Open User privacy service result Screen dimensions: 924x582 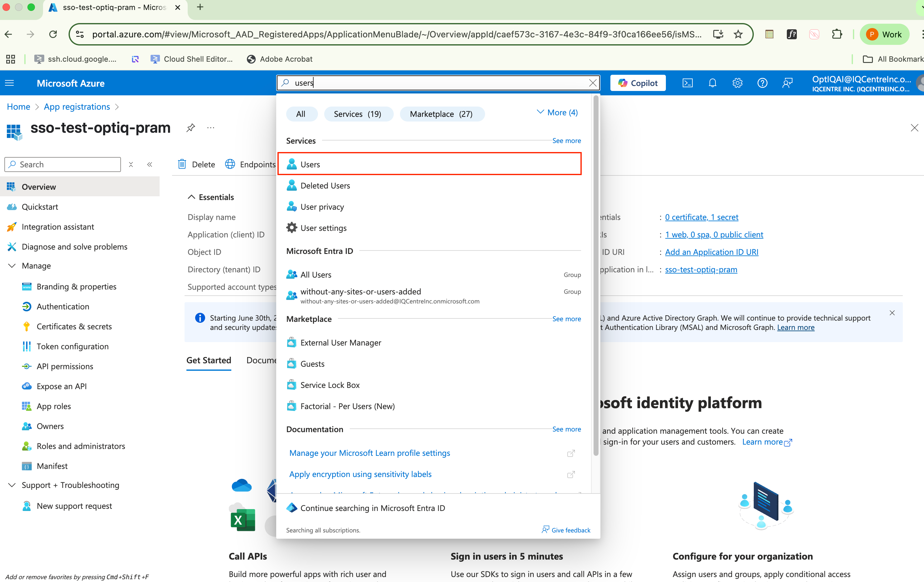[434, 207]
